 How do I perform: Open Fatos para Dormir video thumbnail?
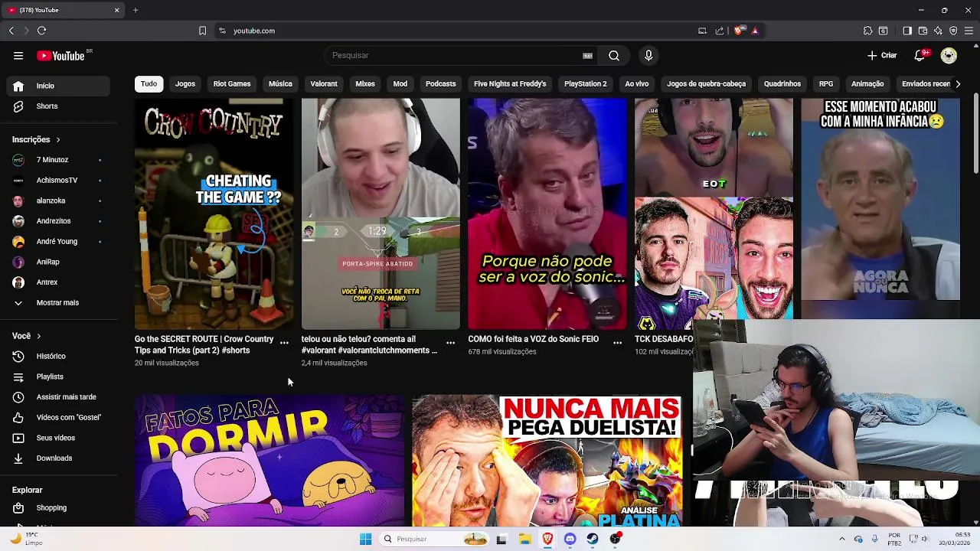pos(269,461)
